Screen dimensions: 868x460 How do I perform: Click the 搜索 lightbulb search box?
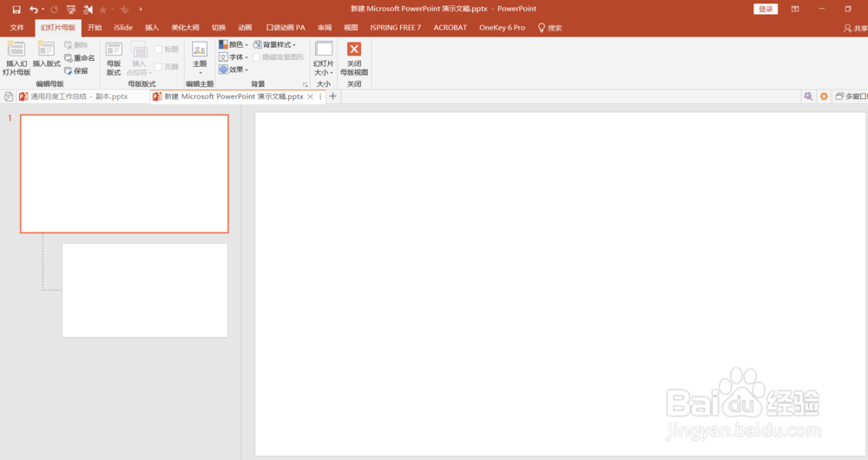pyautogui.click(x=549, y=28)
